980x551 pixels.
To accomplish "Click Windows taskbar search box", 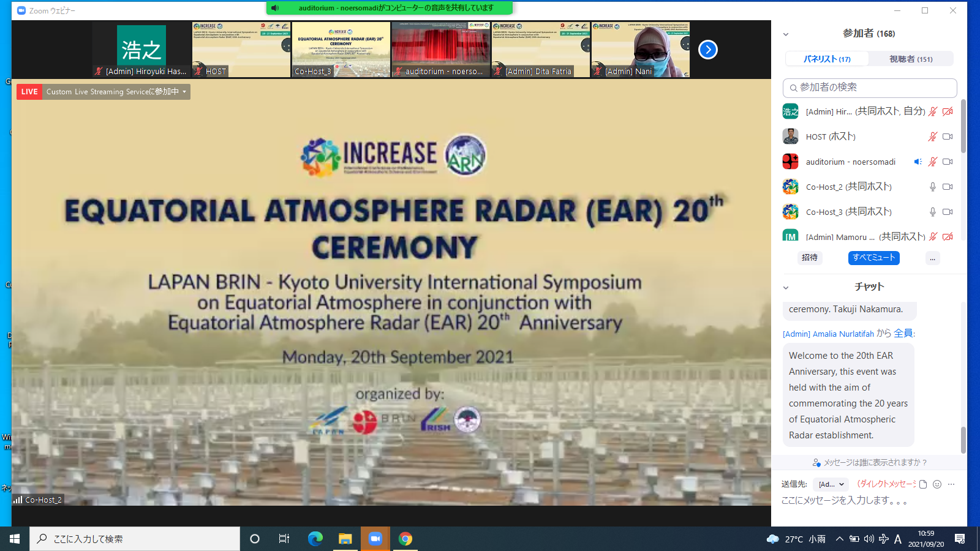I will click(135, 539).
